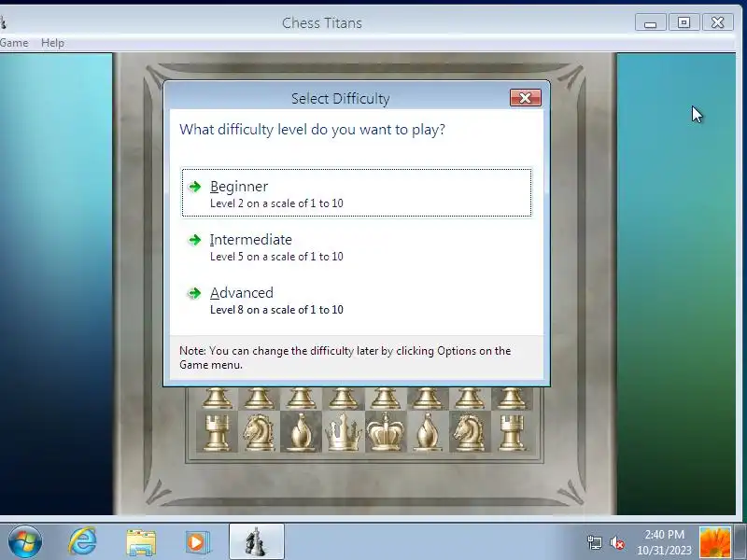This screenshot has width=747, height=560.
Task: Choose the Advanced difficulty level
Action: point(357,300)
